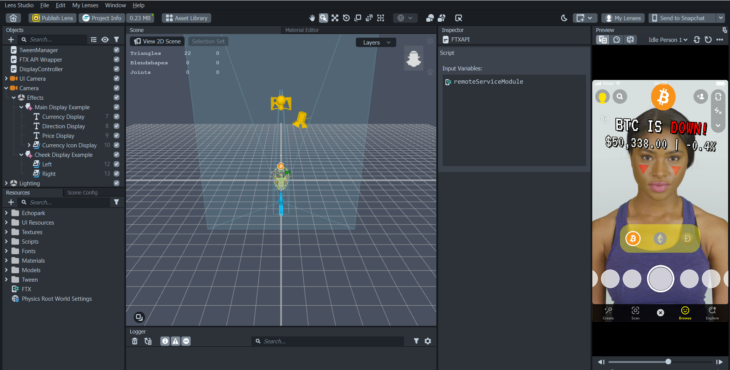Open Logger settings gear
The height and width of the screenshot is (370, 730).
[427, 341]
